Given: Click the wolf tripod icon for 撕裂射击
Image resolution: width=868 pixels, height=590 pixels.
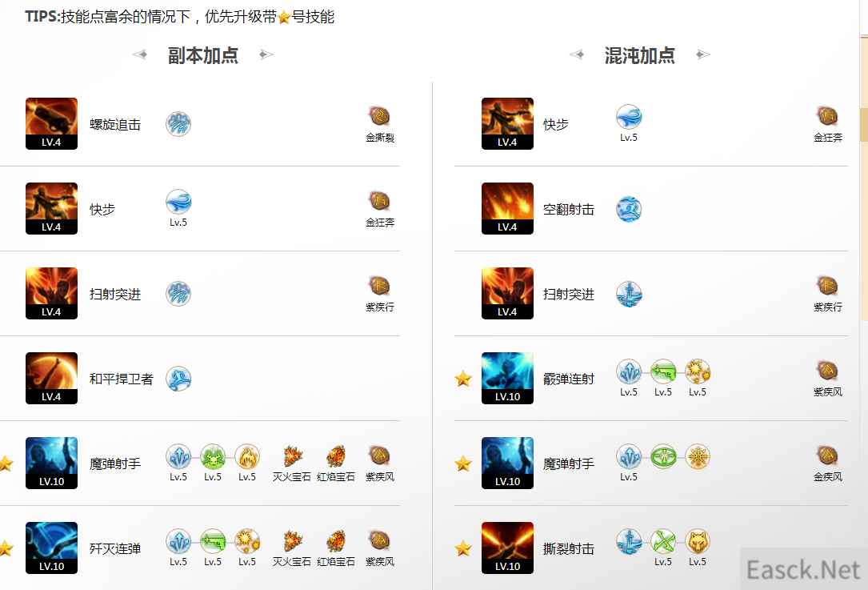Looking at the screenshot, I should point(698,541).
